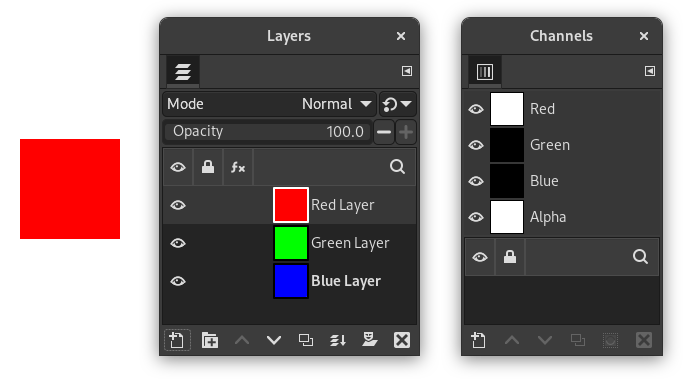Delete the selected layer

[402, 340]
